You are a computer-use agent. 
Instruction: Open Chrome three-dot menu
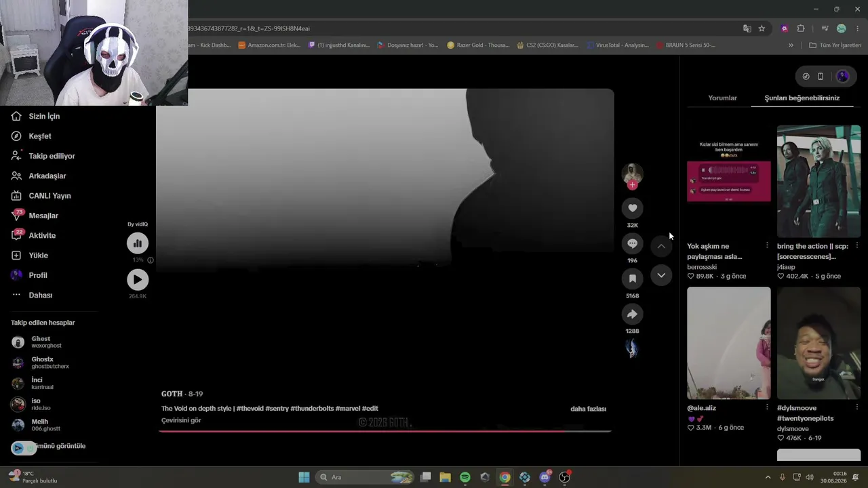pos(858,28)
